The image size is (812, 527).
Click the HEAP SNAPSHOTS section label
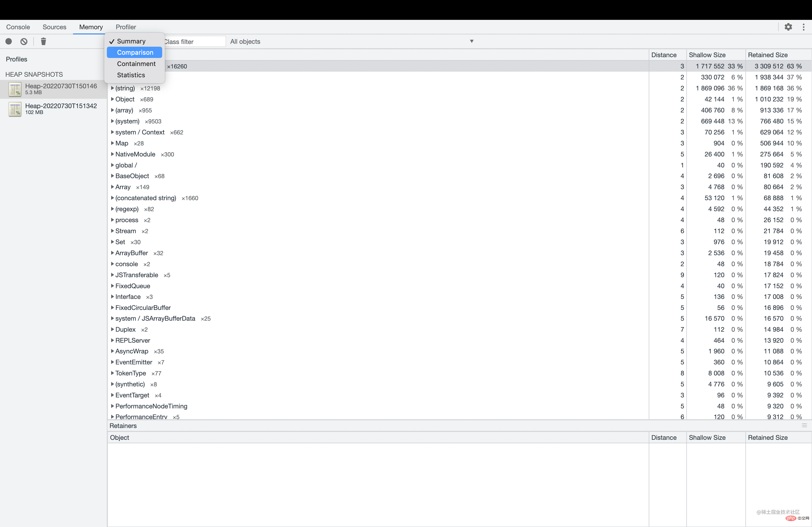[34, 74]
